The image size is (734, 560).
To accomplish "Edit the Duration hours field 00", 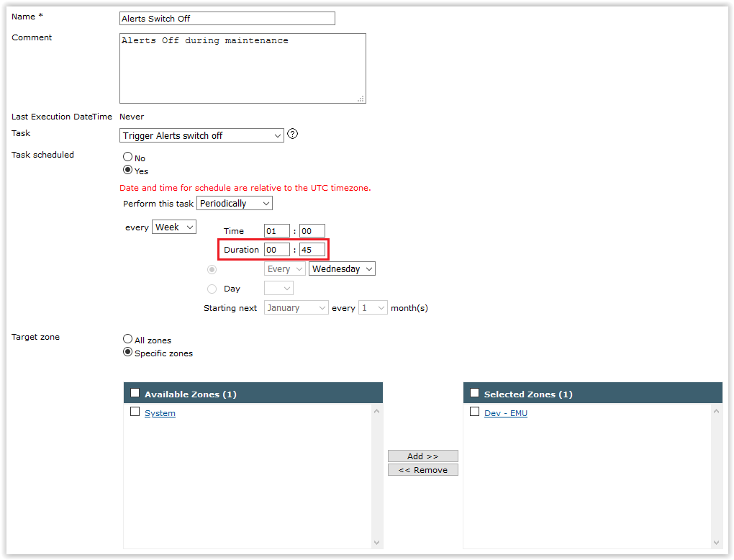I will 277,250.
